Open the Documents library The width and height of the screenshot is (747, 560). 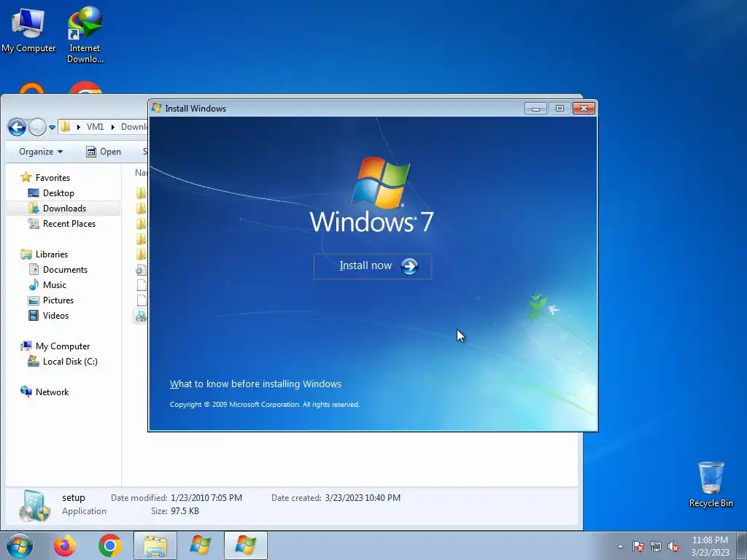(65, 270)
